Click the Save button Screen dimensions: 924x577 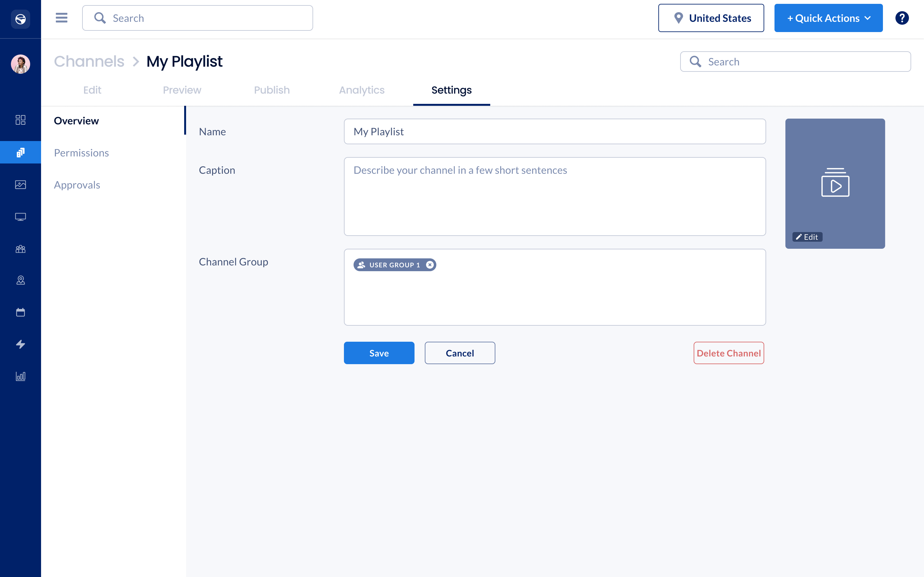click(x=379, y=353)
